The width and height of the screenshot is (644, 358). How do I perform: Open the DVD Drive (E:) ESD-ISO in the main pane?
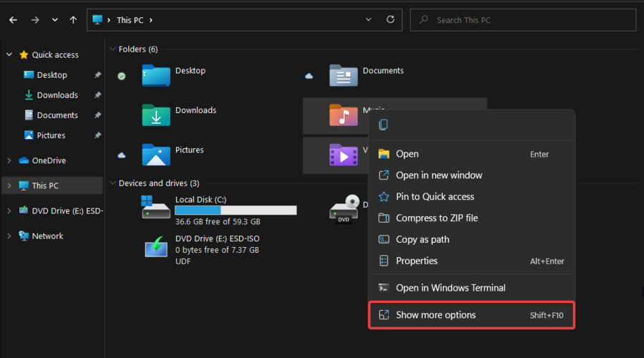156,247
